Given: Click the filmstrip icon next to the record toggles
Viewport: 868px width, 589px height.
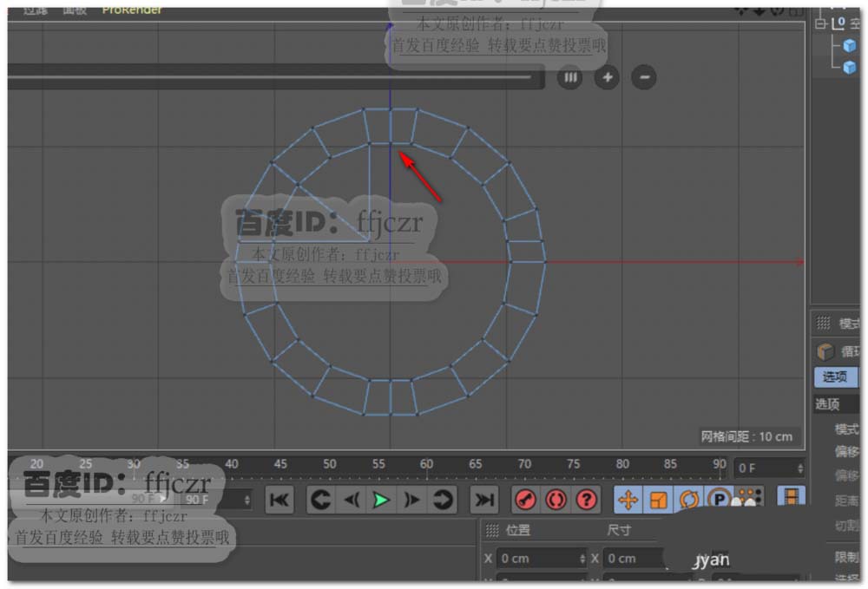Looking at the screenshot, I should [x=791, y=496].
